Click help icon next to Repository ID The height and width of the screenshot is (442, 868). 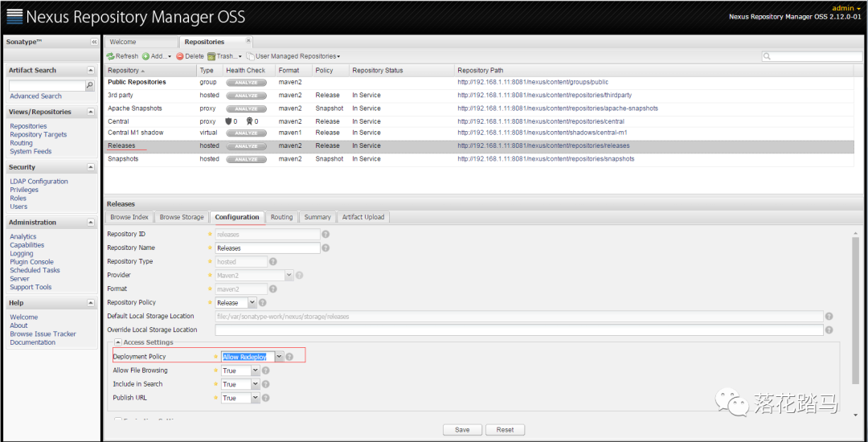tap(326, 234)
